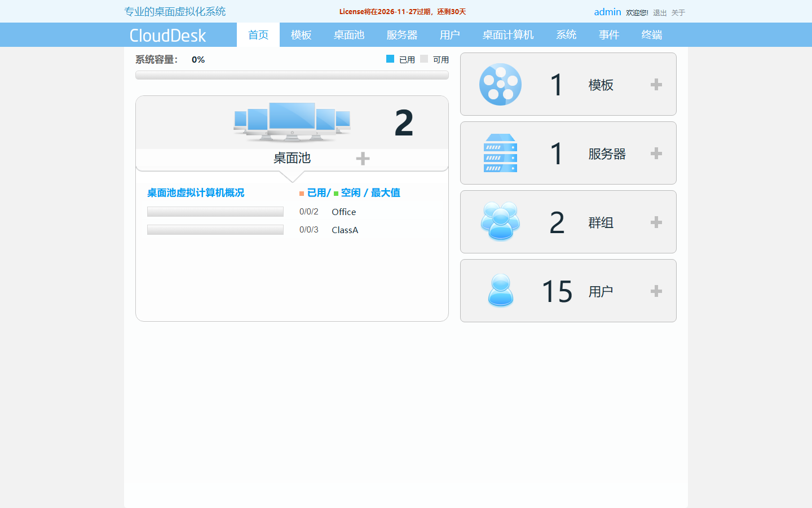
Task: Click the 0/0/3 usage value
Action: 309,230
